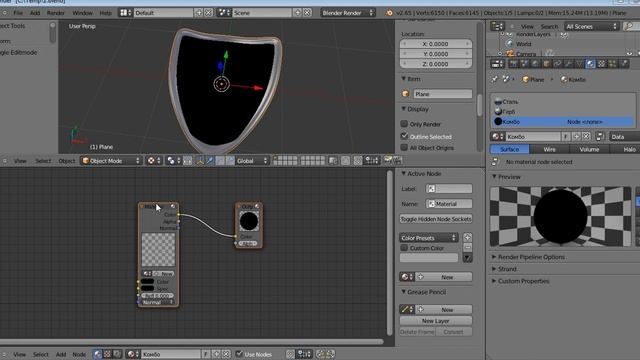640x360 pixels.
Task: Click the 3D manipulator toggle icon in viewport header
Action: point(200,161)
